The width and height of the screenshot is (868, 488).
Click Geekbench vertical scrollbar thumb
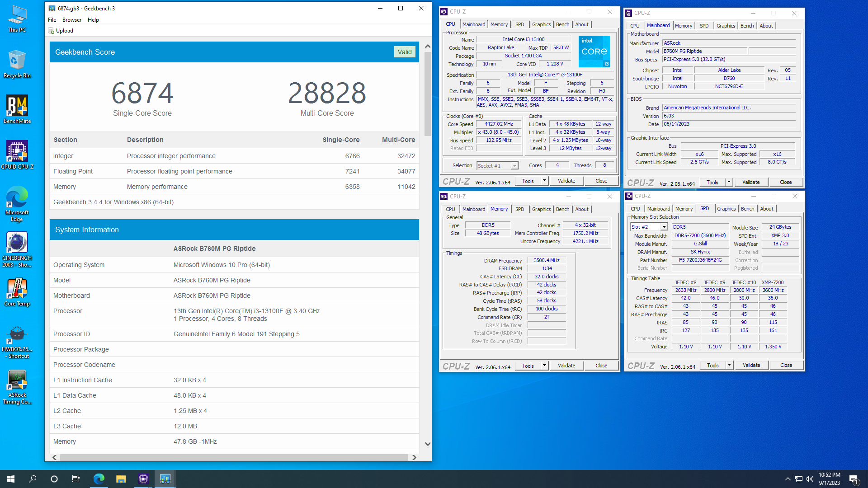(428, 94)
